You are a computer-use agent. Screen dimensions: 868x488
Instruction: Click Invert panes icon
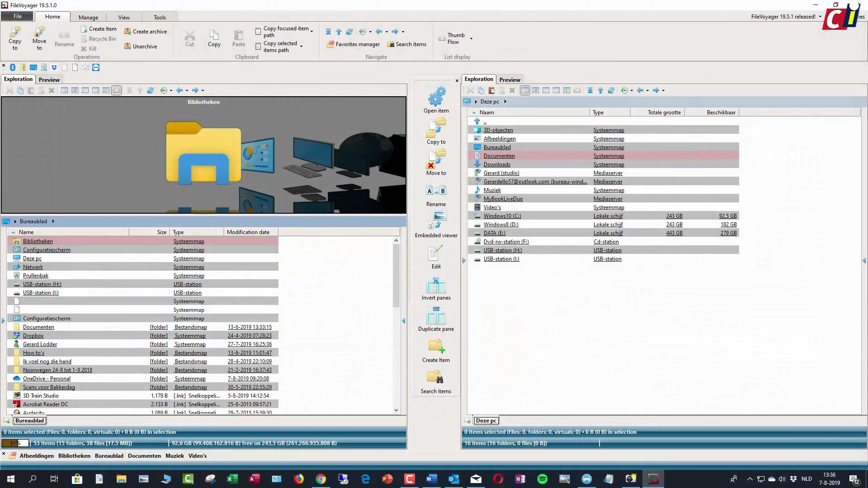click(436, 286)
